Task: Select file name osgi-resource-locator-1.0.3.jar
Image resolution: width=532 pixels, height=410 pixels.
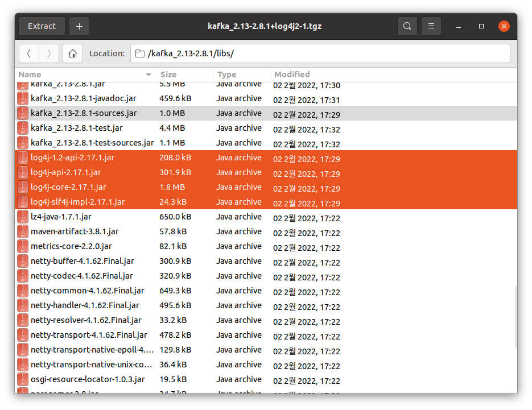Action: [x=88, y=379]
